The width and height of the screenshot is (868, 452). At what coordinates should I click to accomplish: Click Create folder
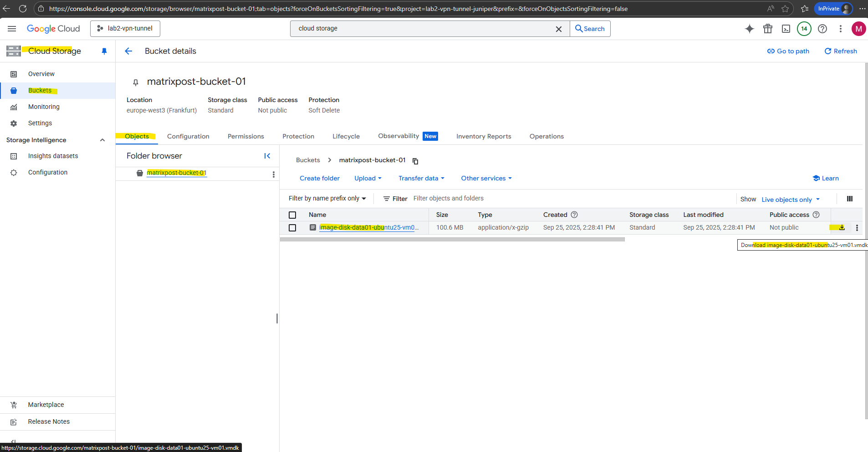point(320,178)
